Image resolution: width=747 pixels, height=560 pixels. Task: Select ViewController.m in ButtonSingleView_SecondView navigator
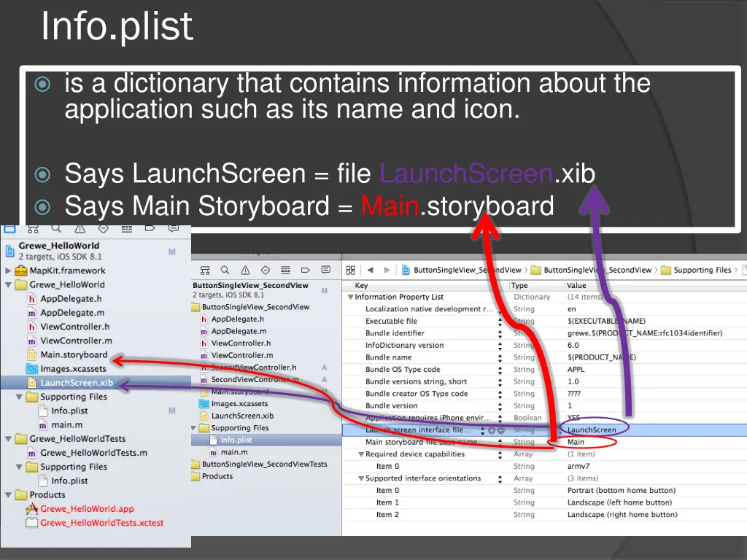point(242,355)
